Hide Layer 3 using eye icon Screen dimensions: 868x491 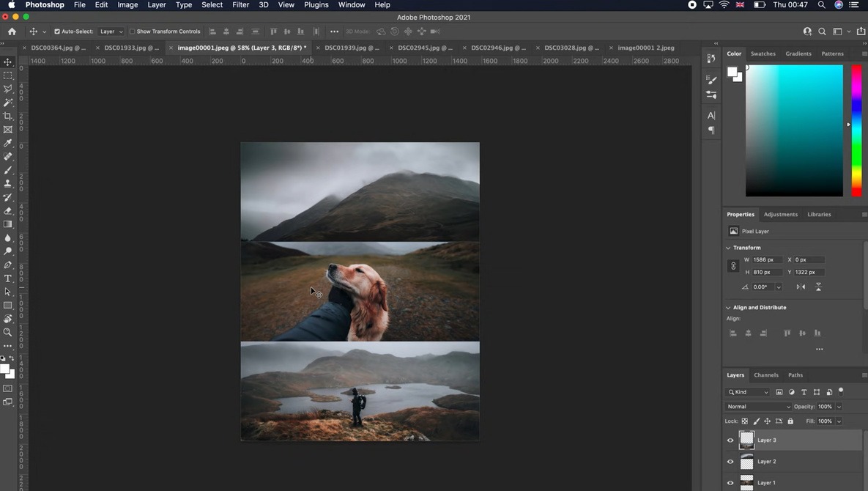coord(730,440)
